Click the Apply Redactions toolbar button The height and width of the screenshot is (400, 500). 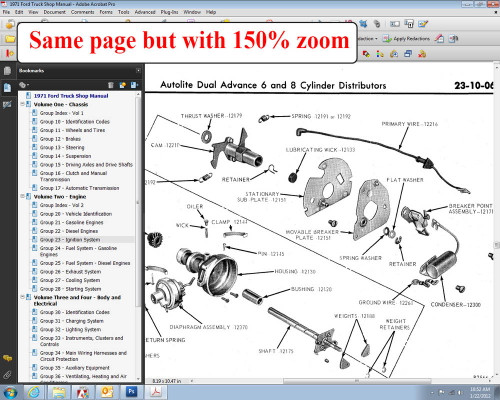pos(406,39)
